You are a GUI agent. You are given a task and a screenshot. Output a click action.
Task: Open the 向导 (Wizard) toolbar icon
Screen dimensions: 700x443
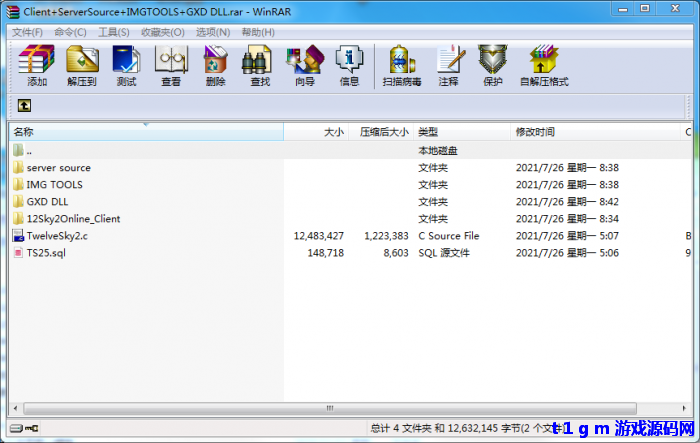305,59
